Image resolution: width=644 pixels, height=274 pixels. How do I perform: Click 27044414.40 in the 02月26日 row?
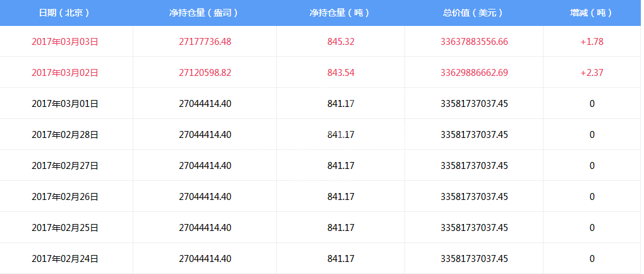coord(205,197)
